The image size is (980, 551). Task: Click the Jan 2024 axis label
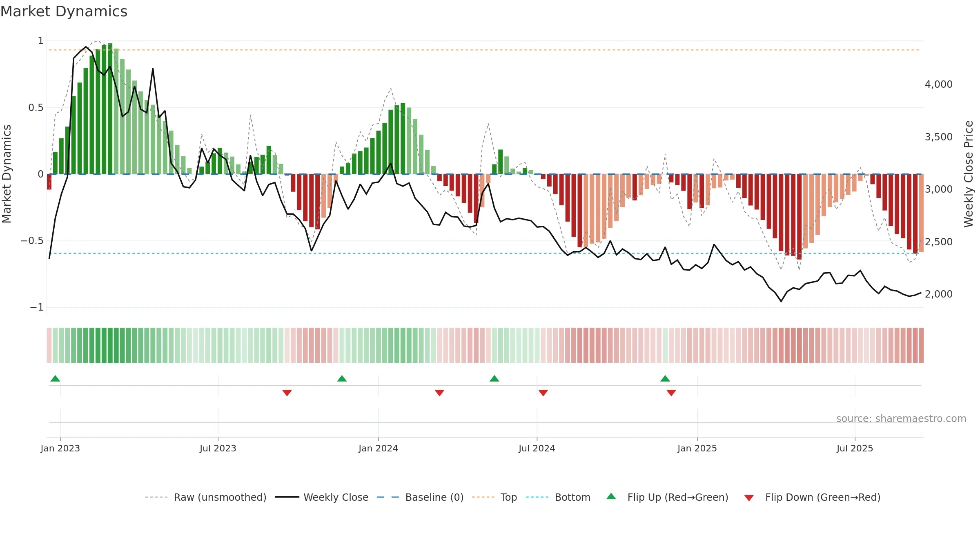click(379, 448)
